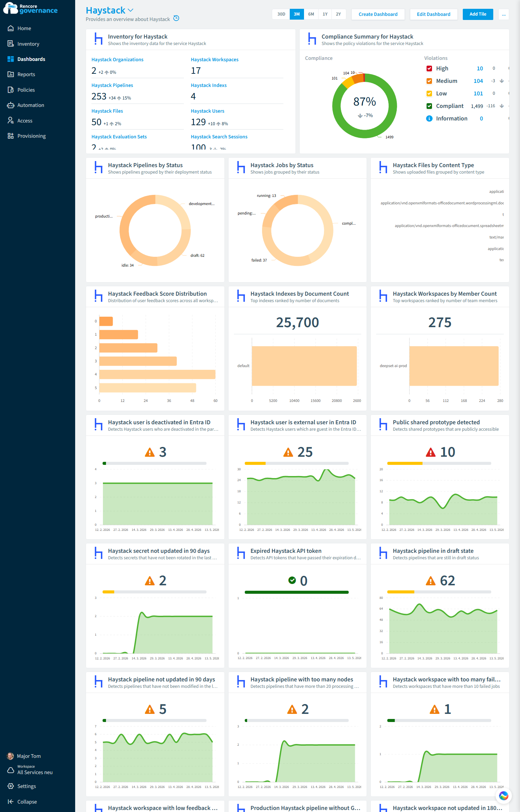Click progress bar under public prototype count
This screenshot has height=812, width=520.
click(x=439, y=463)
